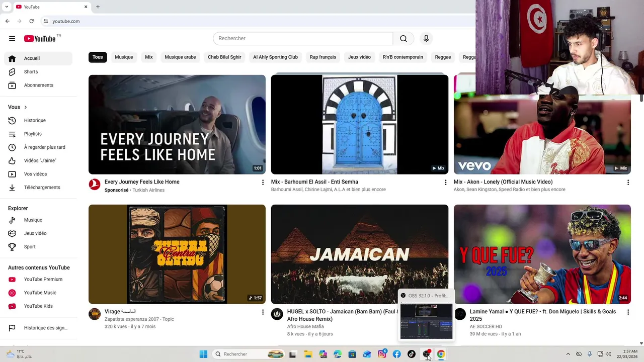Open Shorts from the sidebar
The width and height of the screenshot is (644, 362).
[38, 72]
